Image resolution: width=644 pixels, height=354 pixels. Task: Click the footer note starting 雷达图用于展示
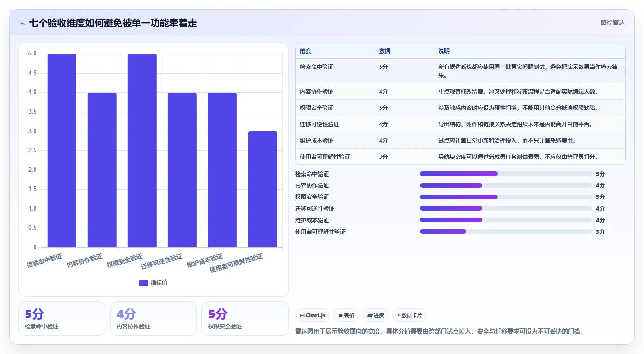pos(439,332)
